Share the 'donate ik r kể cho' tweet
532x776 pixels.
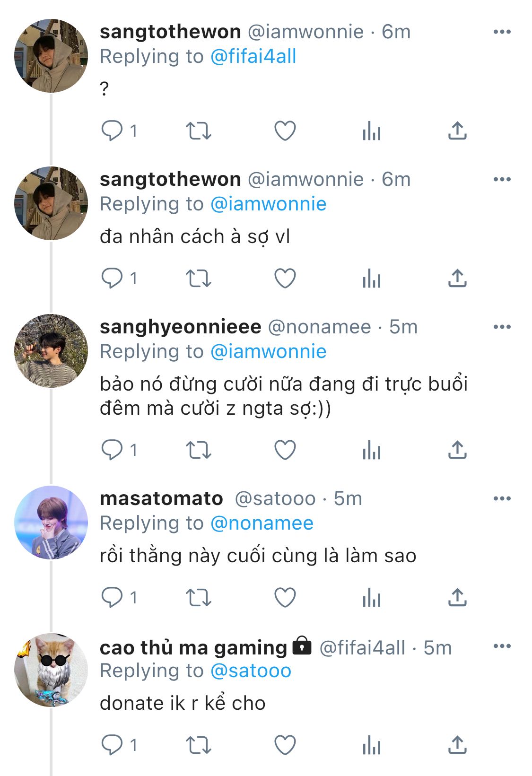point(457,745)
